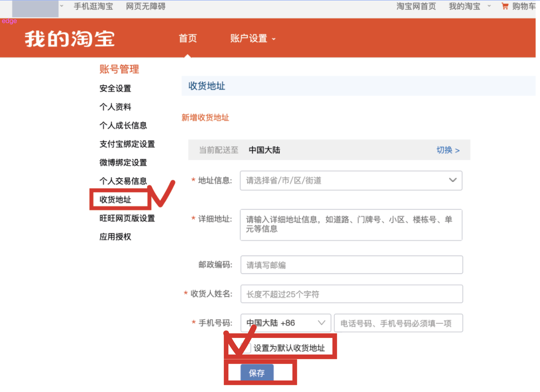The height and width of the screenshot is (392, 540).
Task: Open 微博绑定设置 in the sidebar
Action: [x=123, y=163]
